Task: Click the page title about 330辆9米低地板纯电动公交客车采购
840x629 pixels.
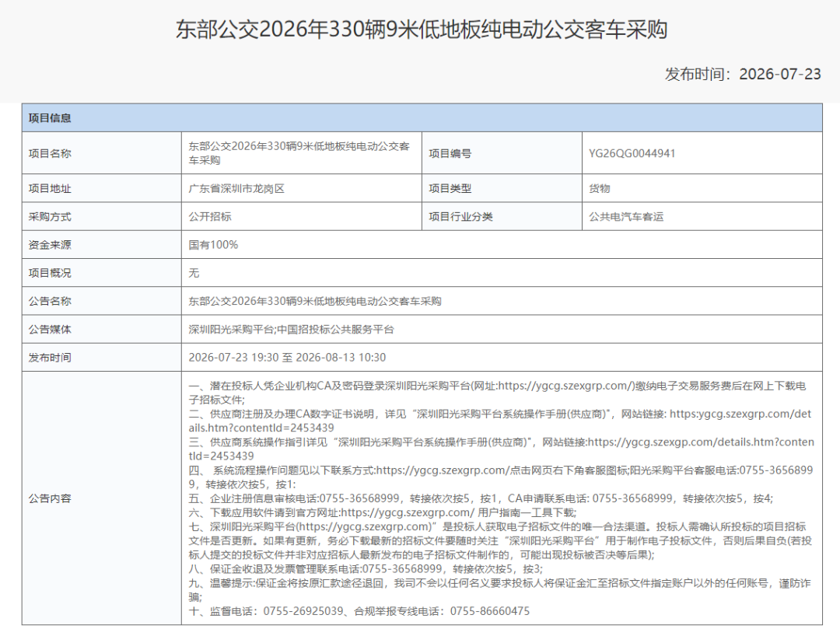Action: click(422, 30)
